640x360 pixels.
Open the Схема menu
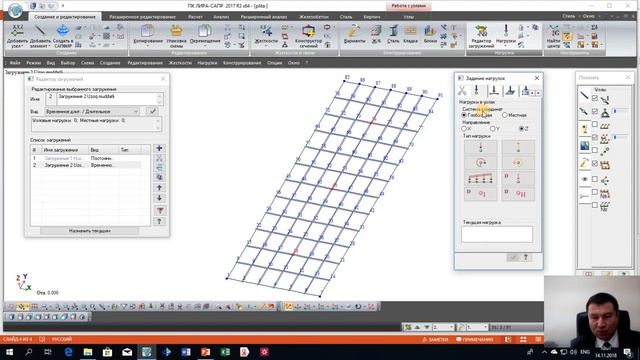(87, 63)
